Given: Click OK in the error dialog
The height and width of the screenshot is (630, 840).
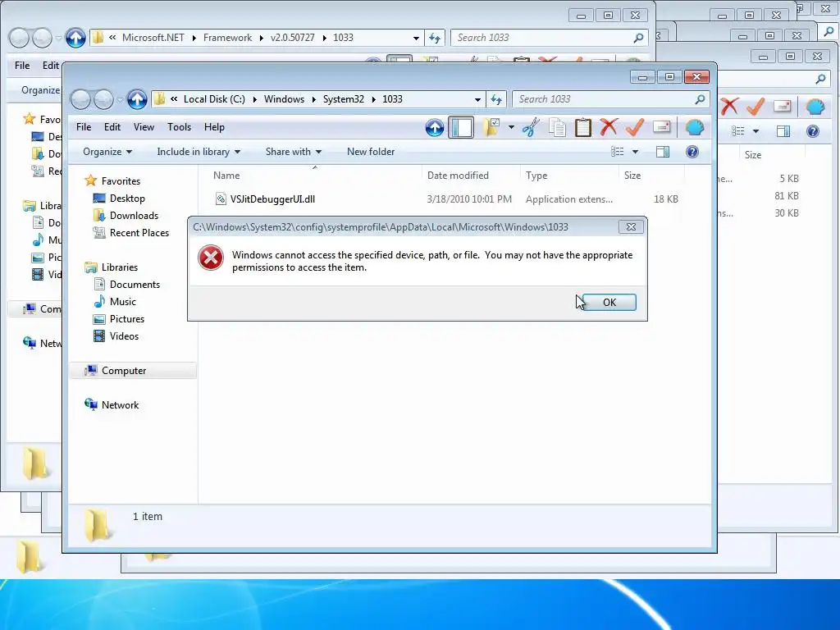Looking at the screenshot, I should (609, 302).
